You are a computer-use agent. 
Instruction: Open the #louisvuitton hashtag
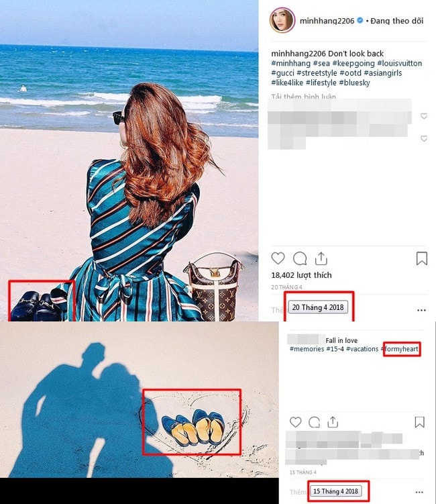pyautogui.click(x=399, y=63)
